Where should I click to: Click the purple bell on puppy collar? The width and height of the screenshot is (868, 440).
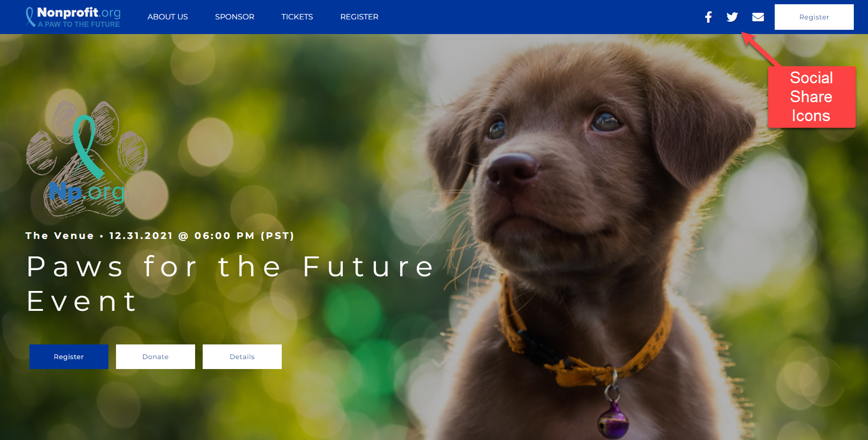(x=612, y=420)
